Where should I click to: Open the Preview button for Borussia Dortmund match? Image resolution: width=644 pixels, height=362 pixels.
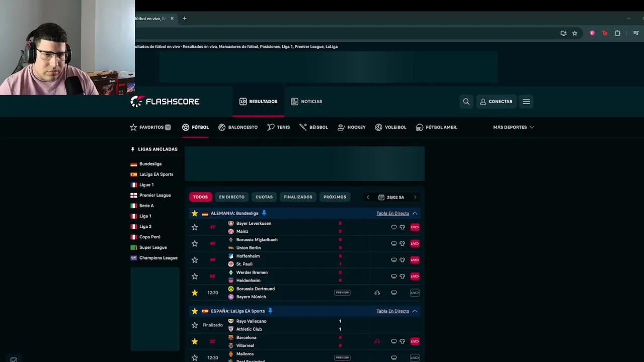[342, 293]
